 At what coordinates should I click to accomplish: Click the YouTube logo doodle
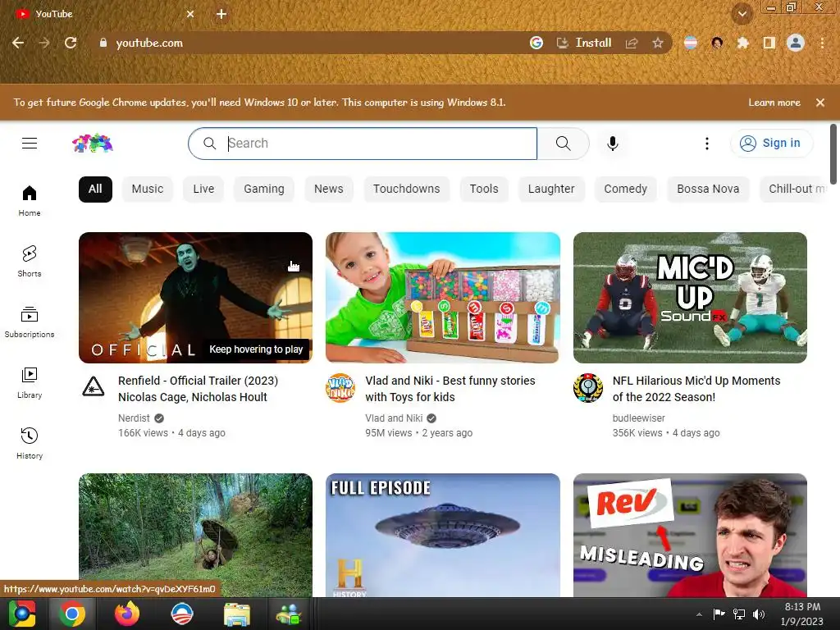(93, 143)
